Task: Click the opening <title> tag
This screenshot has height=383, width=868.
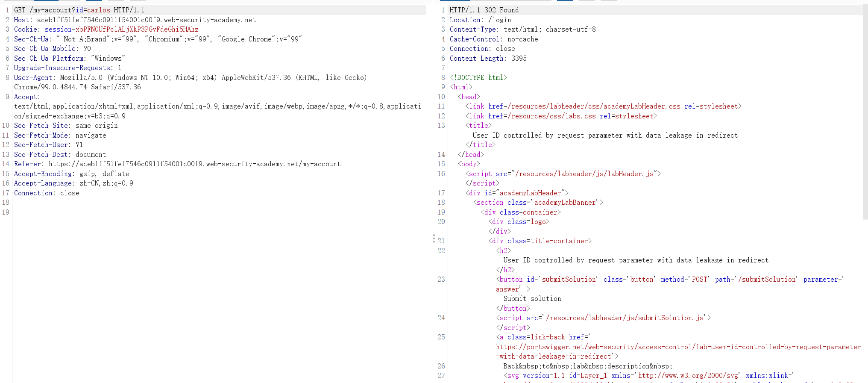Action: click(478, 125)
